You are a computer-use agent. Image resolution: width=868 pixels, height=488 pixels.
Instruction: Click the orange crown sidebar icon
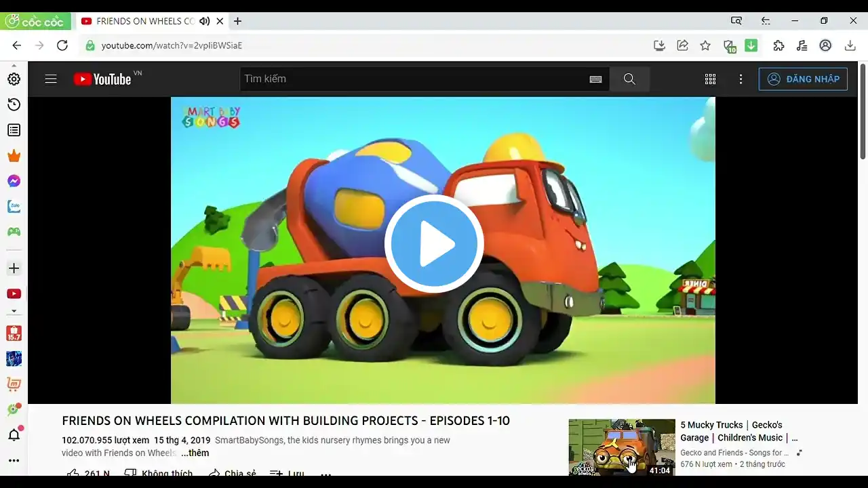point(14,156)
